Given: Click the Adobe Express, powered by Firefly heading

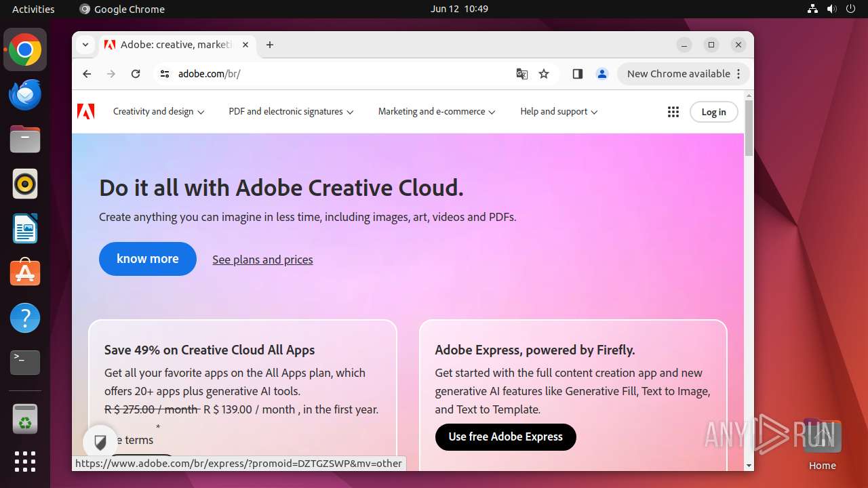Looking at the screenshot, I should point(535,350).
